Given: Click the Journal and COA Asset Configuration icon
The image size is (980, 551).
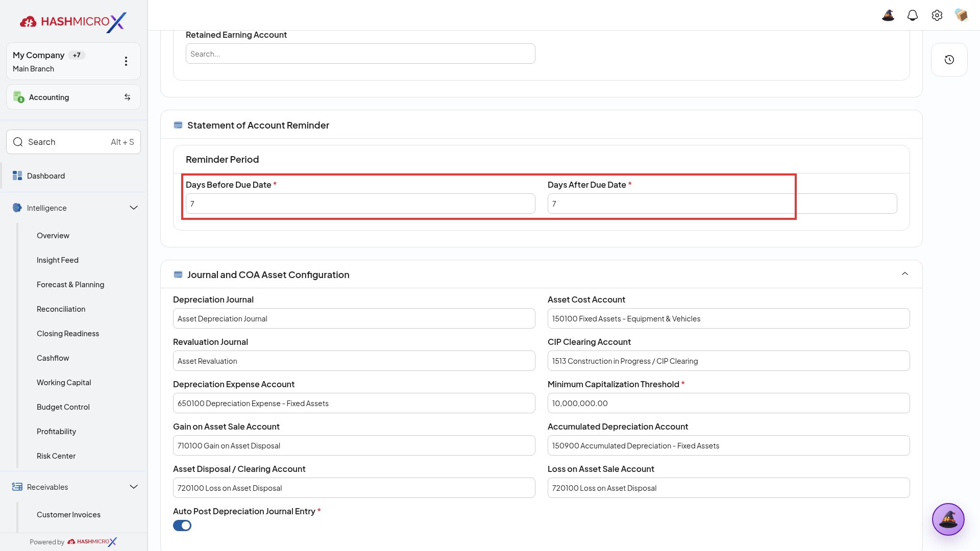Looking at the screenshot, I should (x=178, y=274).
